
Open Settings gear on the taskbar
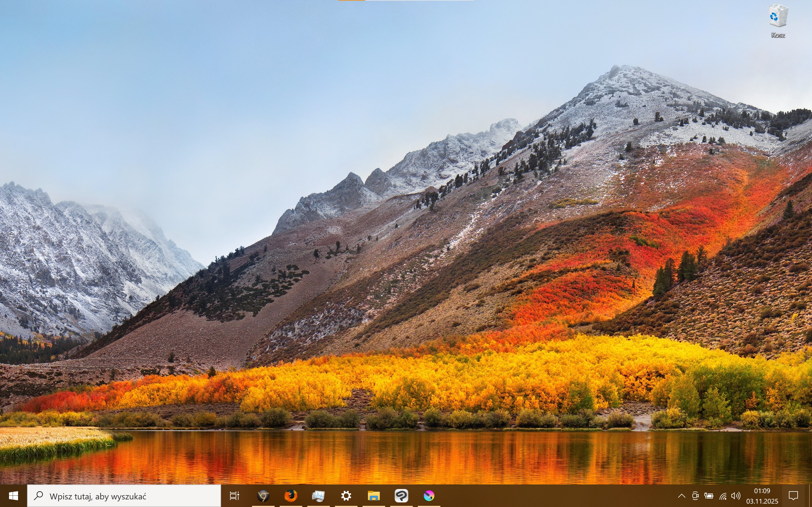pyautogui.click(x=346, y=496)
